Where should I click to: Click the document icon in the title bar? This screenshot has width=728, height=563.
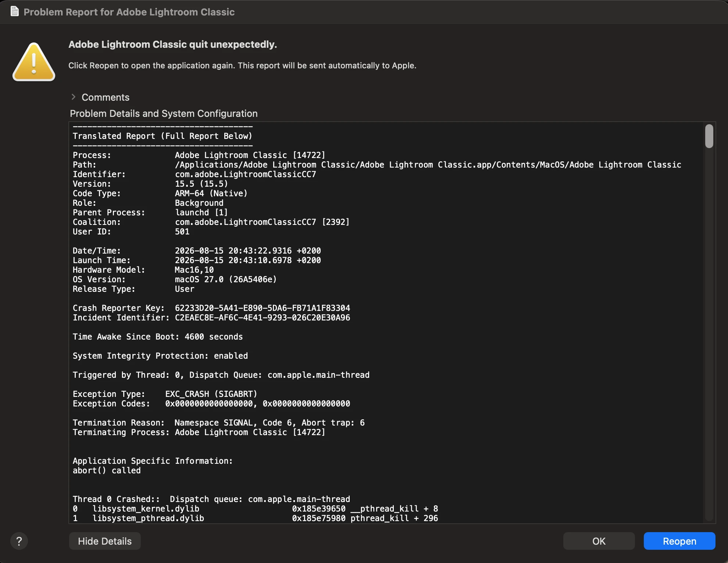[15, 12]
